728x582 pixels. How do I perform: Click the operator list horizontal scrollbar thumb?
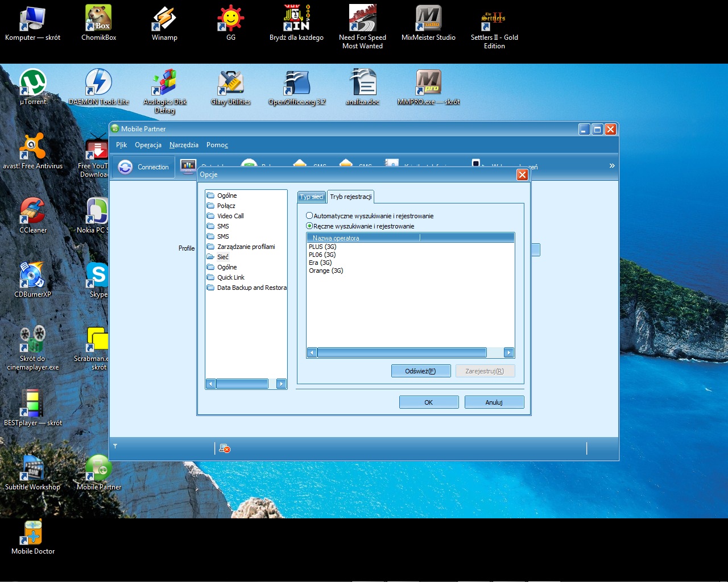[402, 352]
